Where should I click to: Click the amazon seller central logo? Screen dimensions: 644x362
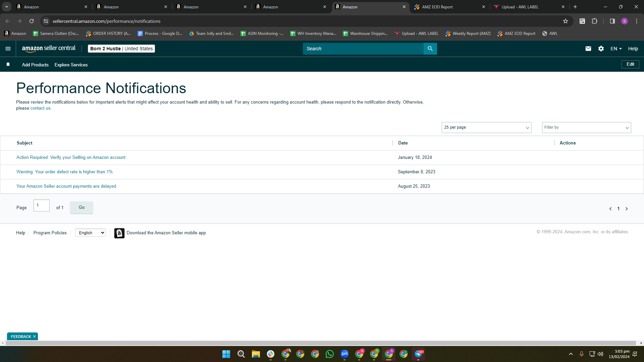(49, 49)
